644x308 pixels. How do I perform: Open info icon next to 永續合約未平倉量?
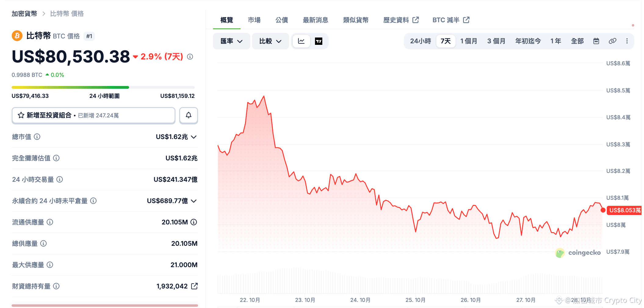pyautogui.click(x=94, y=201)
